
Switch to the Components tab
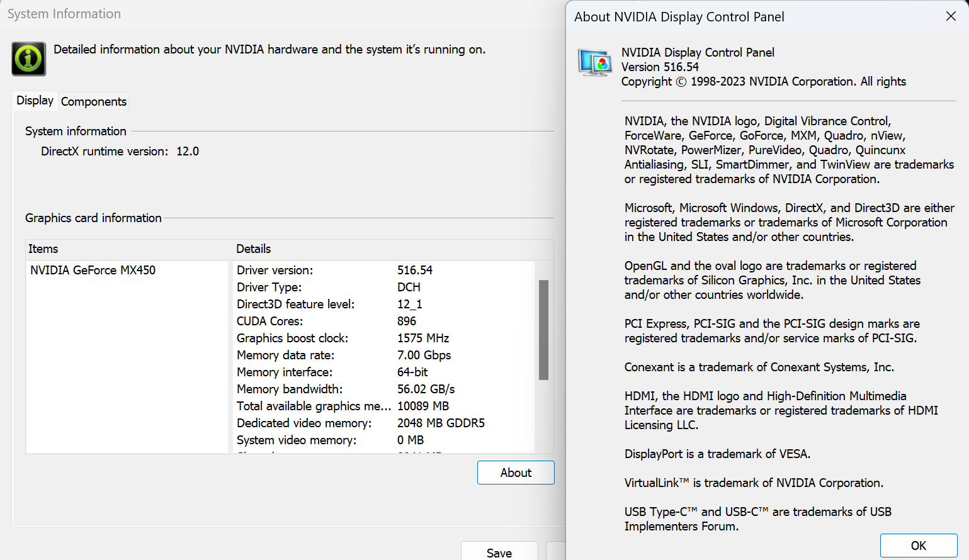click(93, 101)
